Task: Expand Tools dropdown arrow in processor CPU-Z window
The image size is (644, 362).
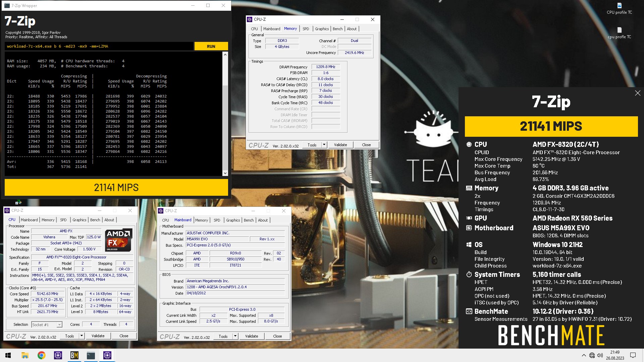Action: 82,336
